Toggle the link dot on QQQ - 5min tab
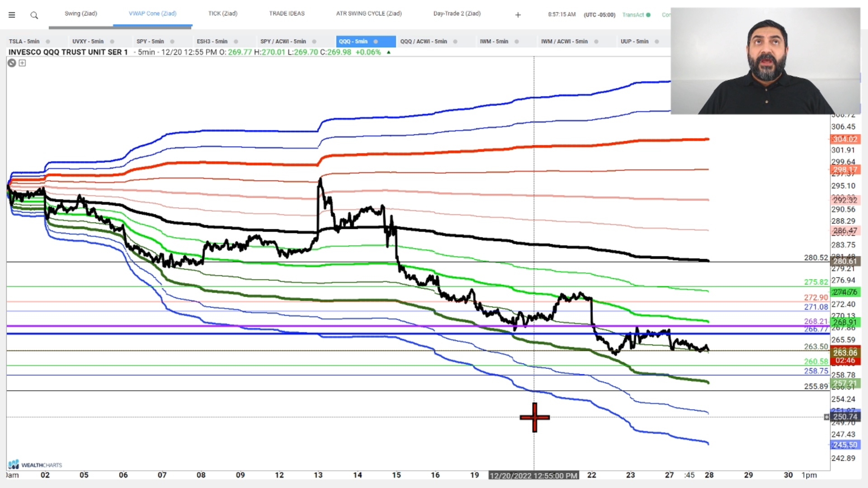This screenshot has height=488, width=868. (376, 42)
